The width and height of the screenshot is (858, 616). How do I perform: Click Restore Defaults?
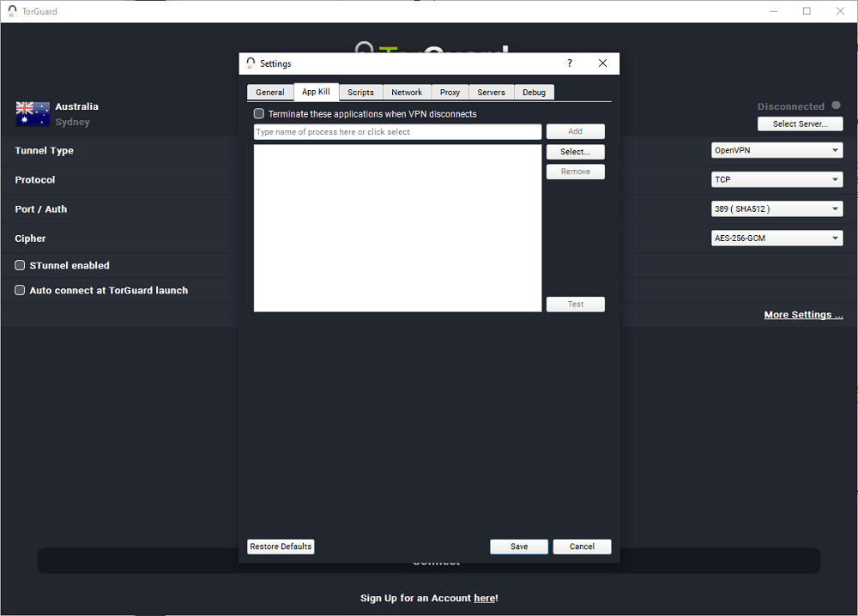(x=281, y=547)
